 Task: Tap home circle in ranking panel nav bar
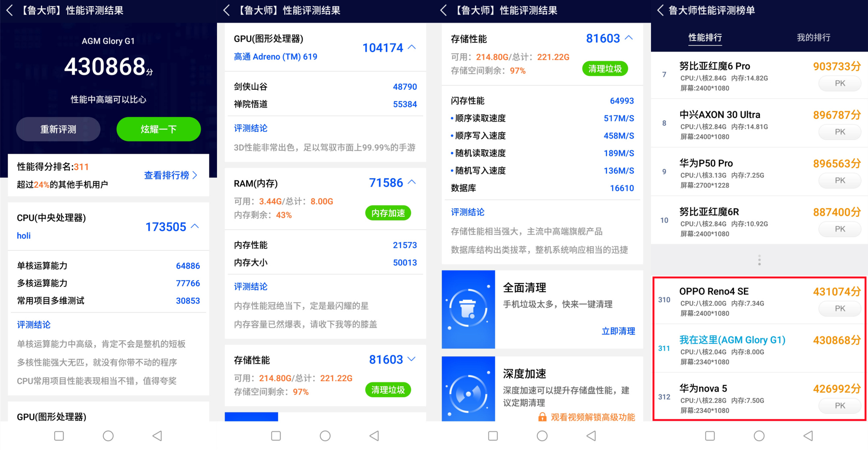(x=759, y=436)
